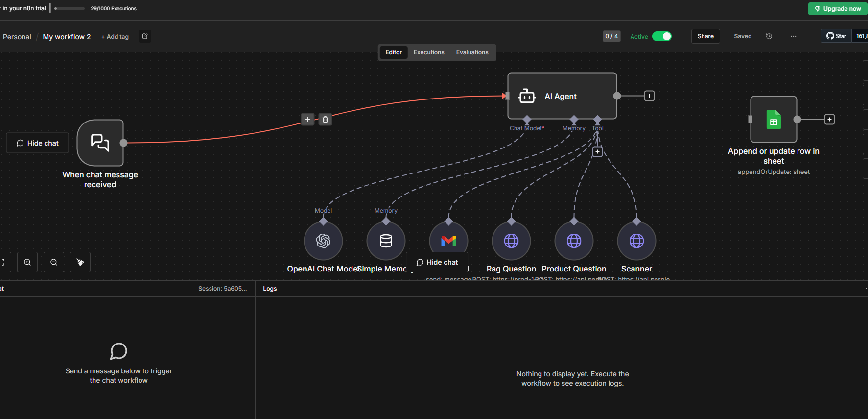The image size is (868, 419).
Task: Add a tag to the workflow
Action: point(115,37)
